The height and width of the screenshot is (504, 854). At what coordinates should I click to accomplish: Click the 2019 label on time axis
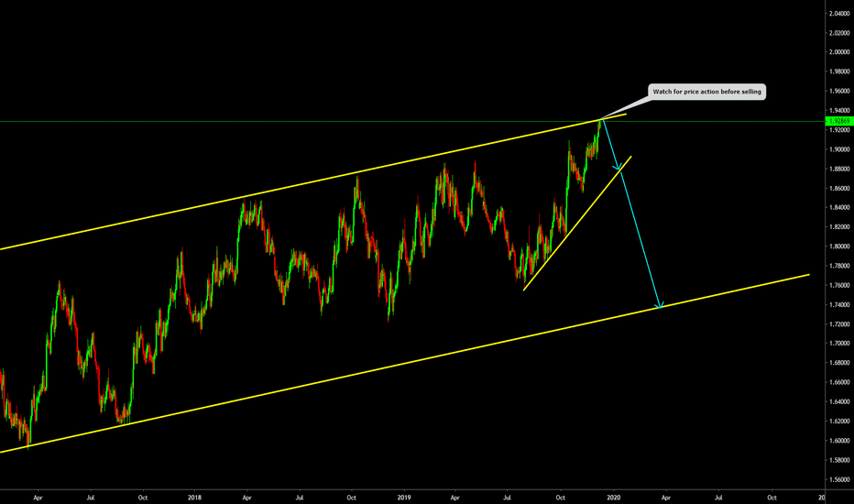[403, 496]
